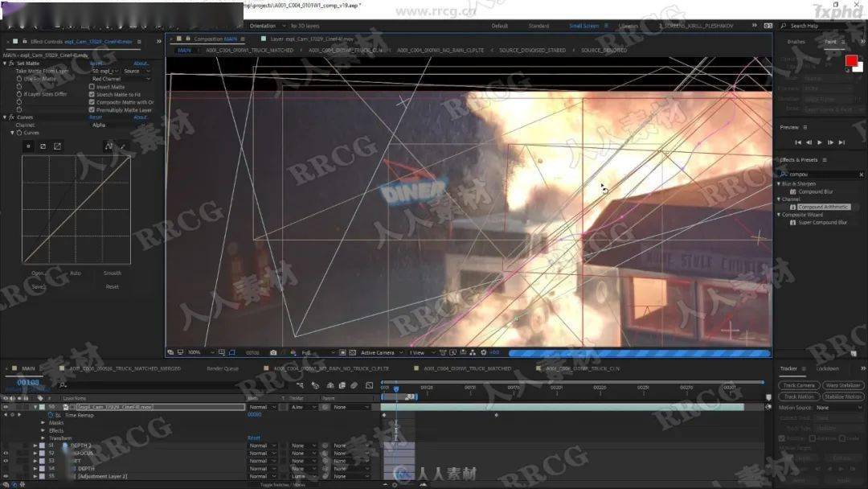868x489 pixels.
Task: Select the Standard workspace
Action: point(538,26)
